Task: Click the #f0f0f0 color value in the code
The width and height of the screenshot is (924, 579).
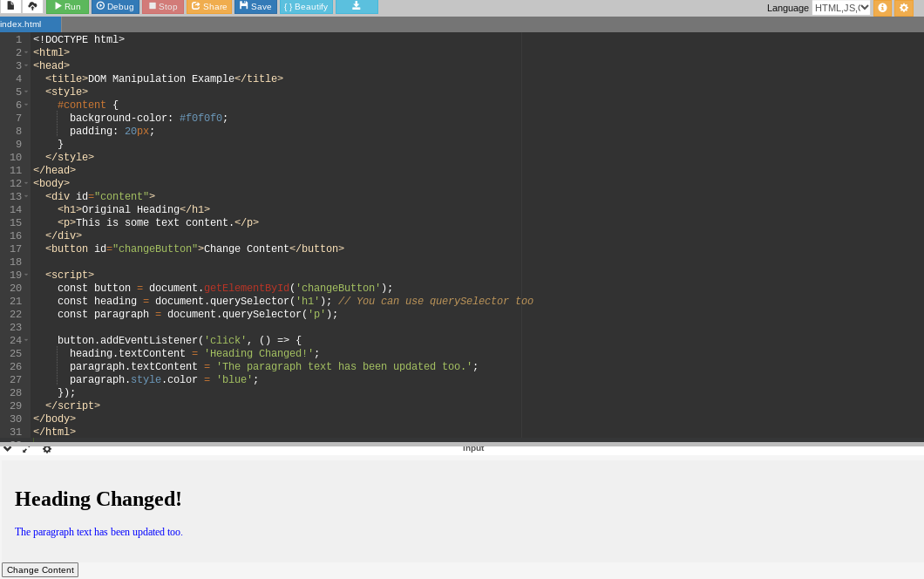Action: (201, 118)
